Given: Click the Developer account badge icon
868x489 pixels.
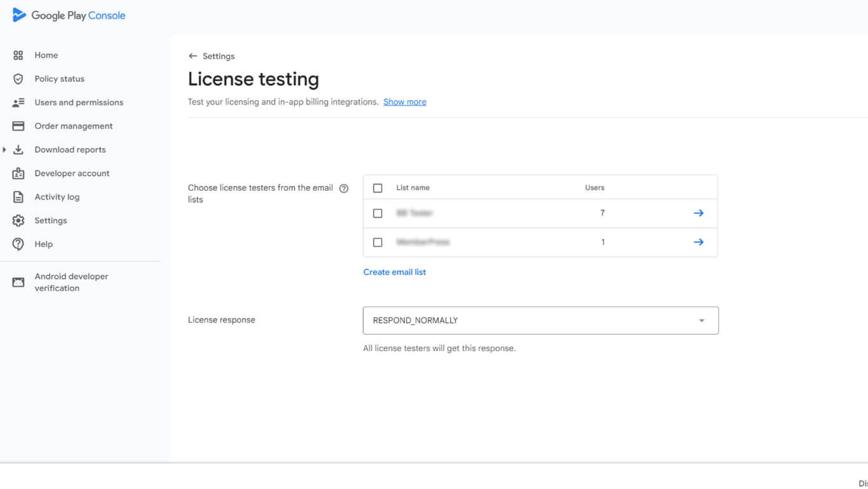Looking at the screenshot, I should tap(18, 174).
